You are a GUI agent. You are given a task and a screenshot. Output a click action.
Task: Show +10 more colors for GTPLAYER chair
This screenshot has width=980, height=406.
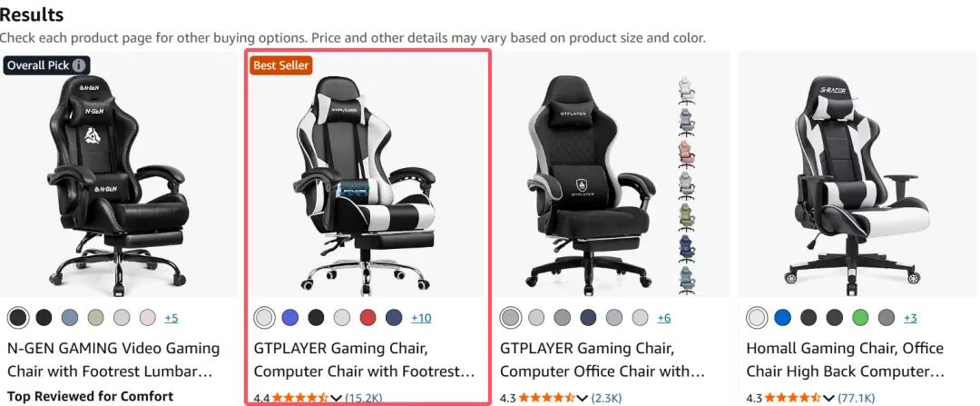click(x=421, y=319)
